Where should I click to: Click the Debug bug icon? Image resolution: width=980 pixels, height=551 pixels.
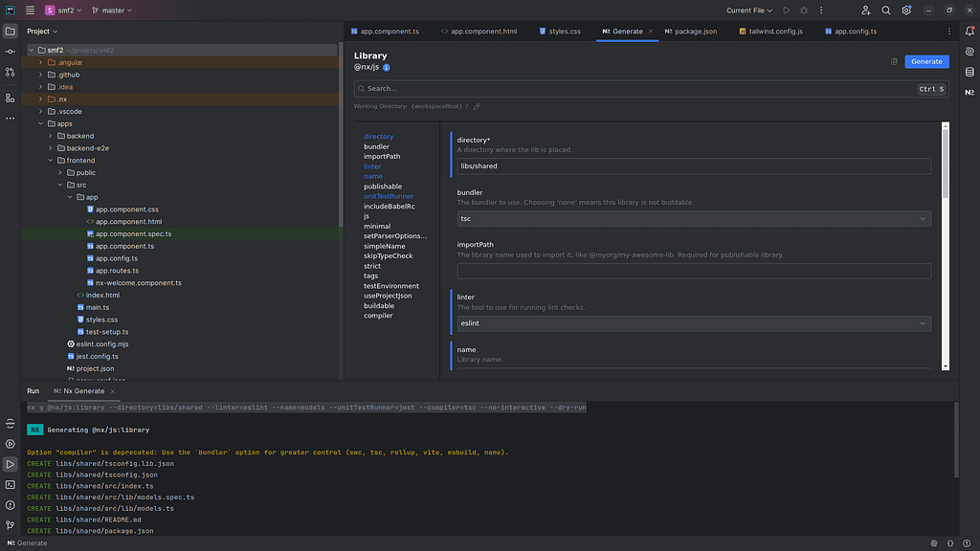point(804,10)
